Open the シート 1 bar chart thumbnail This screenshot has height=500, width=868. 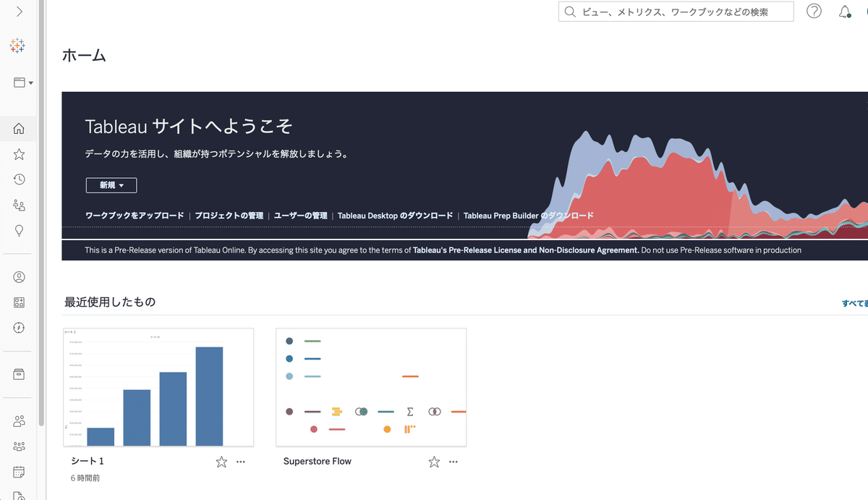tap(158, 387)
